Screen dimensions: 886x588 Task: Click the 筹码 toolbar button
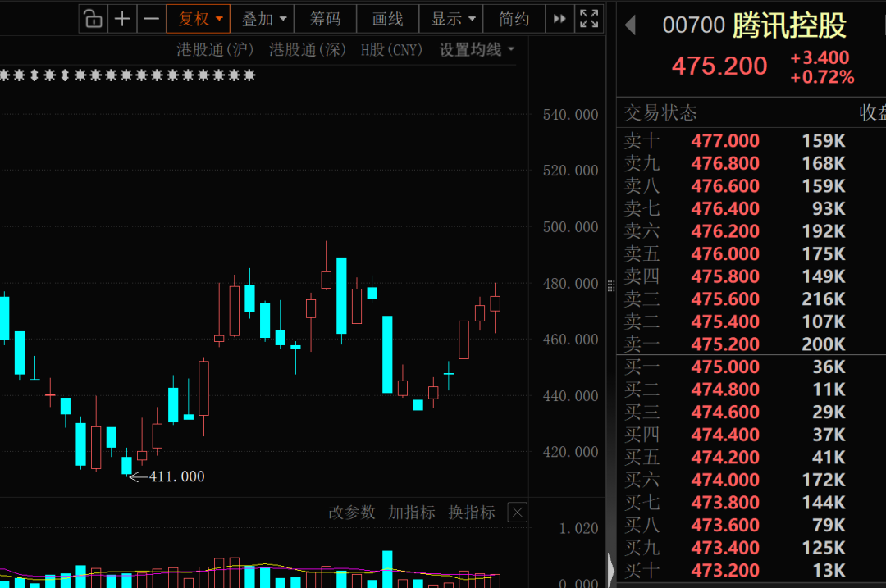pyautogui.click(x=326, y=19)
